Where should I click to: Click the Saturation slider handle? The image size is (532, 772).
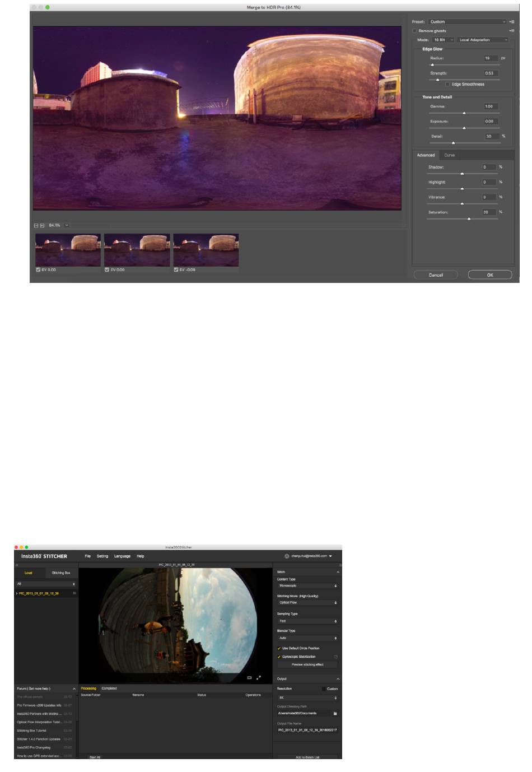point(469,219)
